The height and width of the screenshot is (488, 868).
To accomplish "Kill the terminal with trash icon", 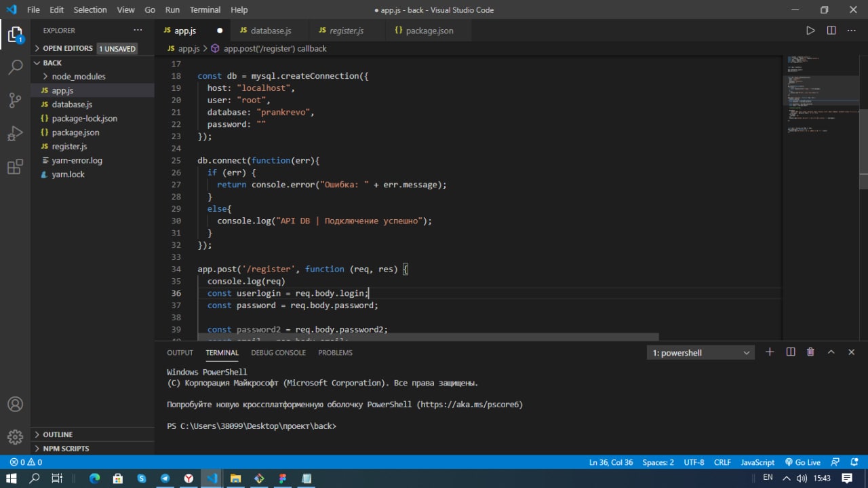I will tap(810, 352).
